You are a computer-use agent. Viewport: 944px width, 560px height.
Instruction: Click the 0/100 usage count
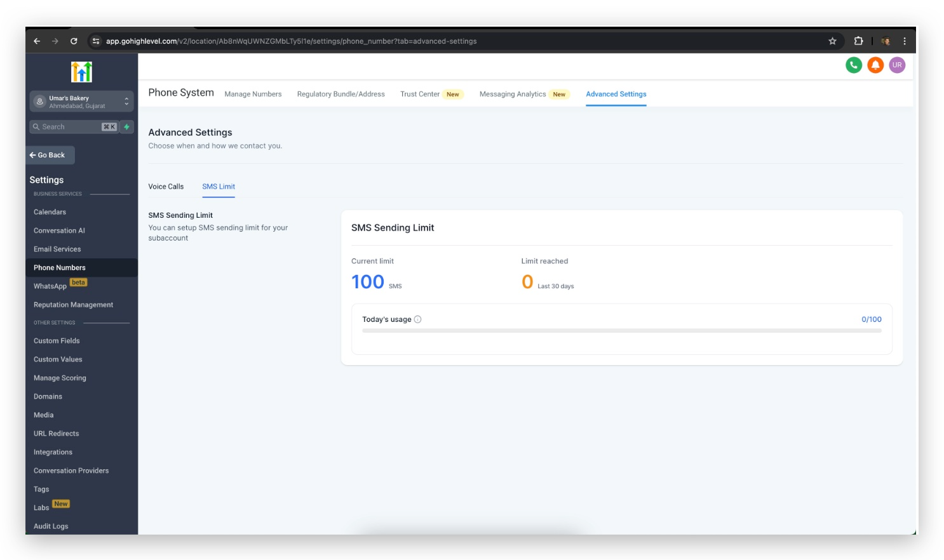click(872, 319)
